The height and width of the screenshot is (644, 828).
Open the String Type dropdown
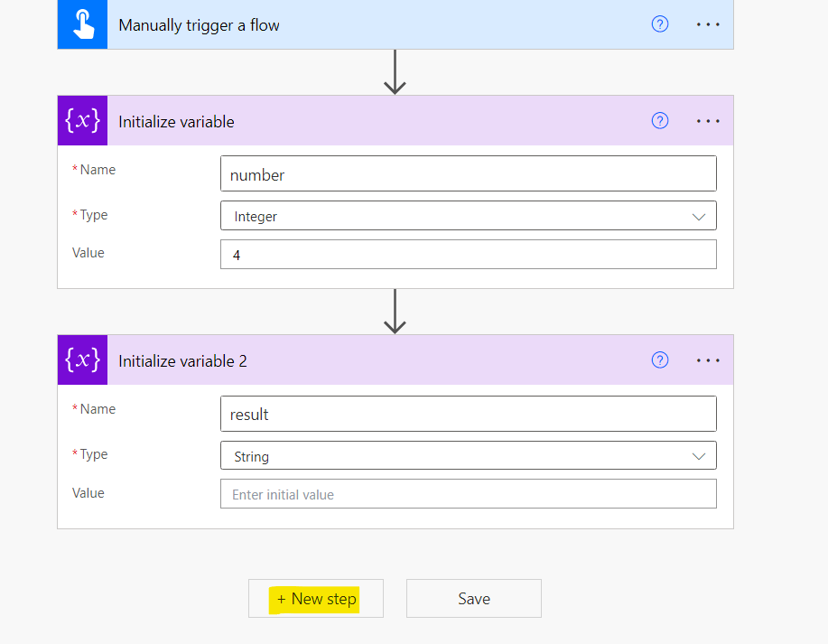pos(469,454)
